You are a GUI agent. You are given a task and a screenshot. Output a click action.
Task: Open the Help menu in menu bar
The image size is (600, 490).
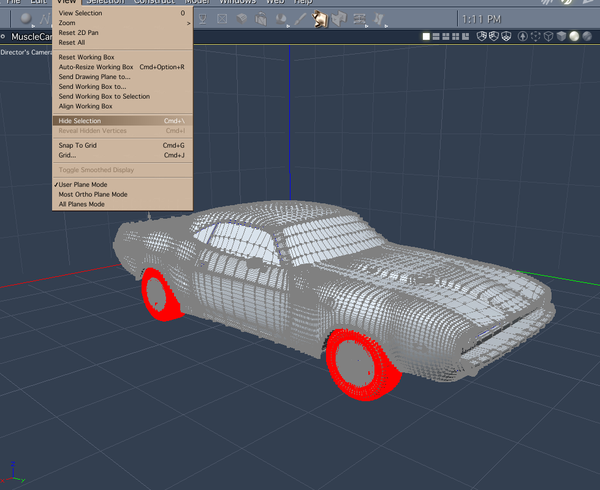point(303,2)
